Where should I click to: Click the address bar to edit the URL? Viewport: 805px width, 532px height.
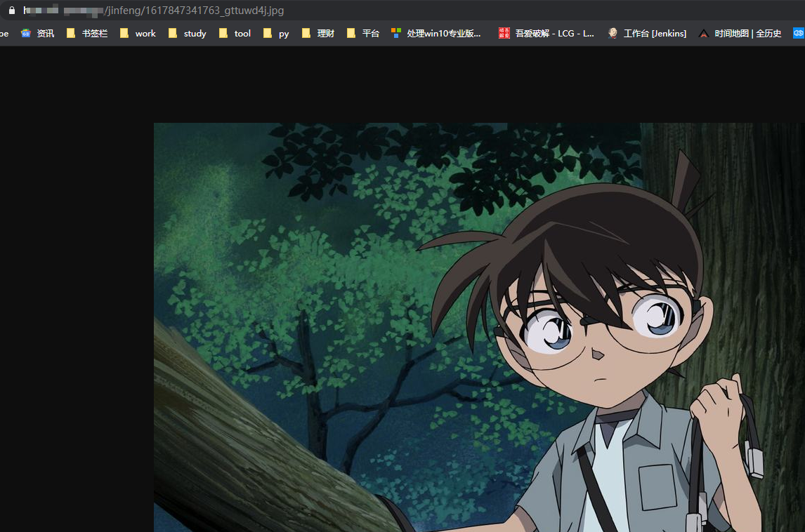[x=211, y=11]
